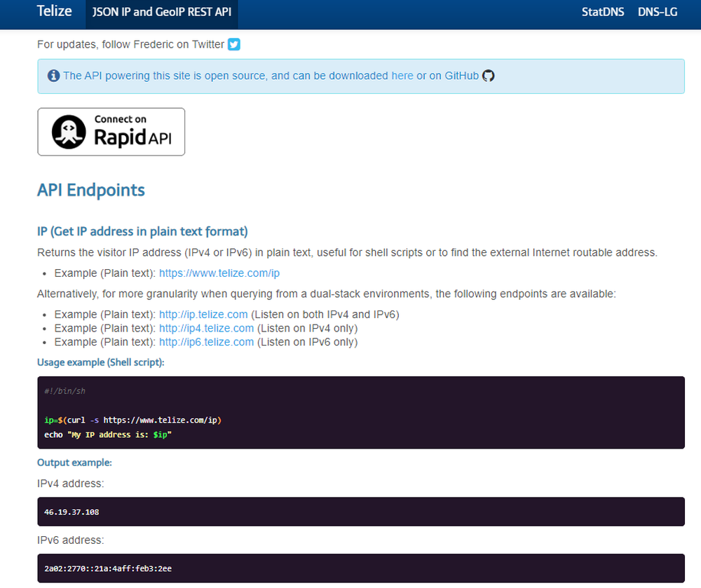Click the '(Listen on IPv6 only)' note
701x588 pixels.
point(307,342)
